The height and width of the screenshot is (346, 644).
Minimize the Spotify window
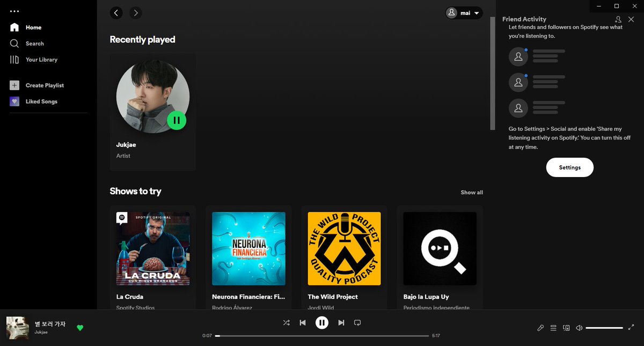(599, 6)
